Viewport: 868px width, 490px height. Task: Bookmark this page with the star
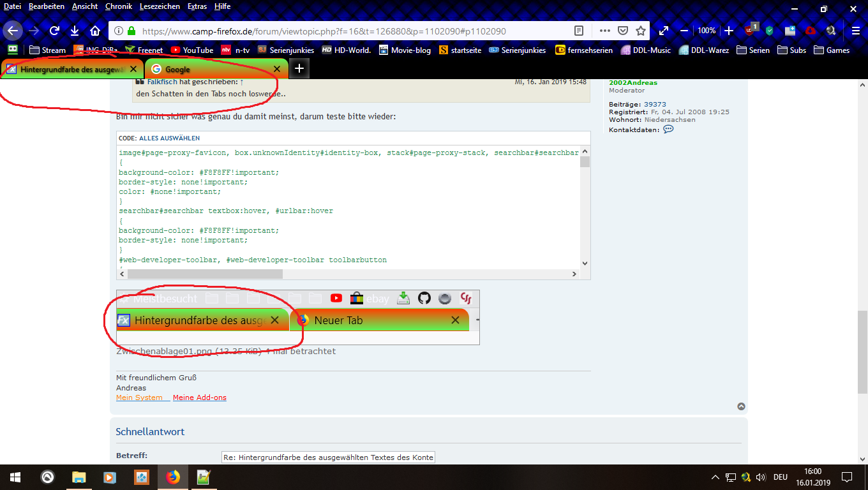click(x=641, y=31)
